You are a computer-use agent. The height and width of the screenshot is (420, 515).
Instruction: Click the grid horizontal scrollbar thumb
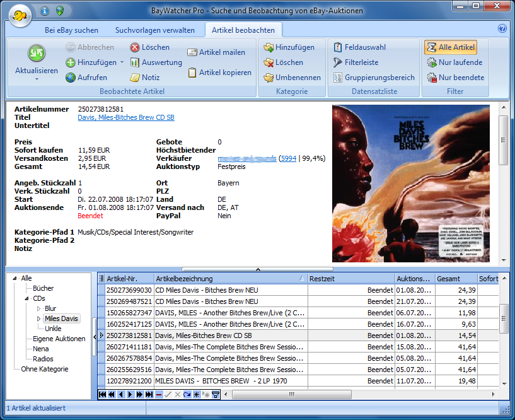tap(292, 394)
